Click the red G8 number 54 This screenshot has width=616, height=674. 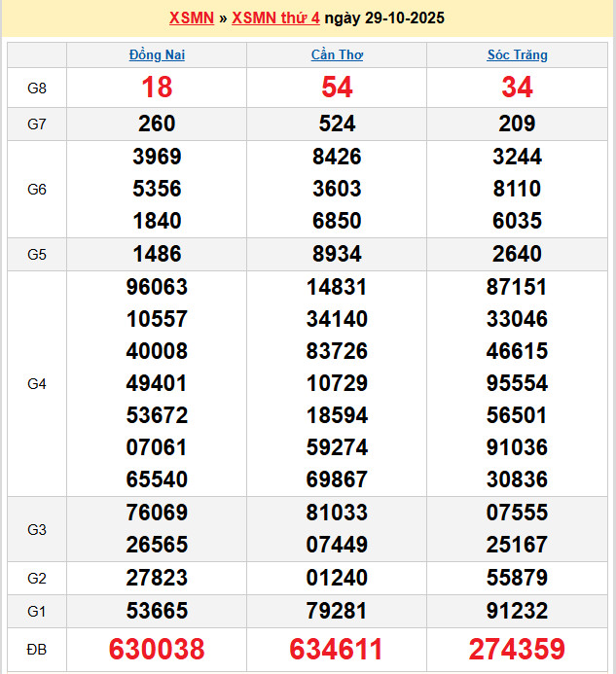[337, 89]
